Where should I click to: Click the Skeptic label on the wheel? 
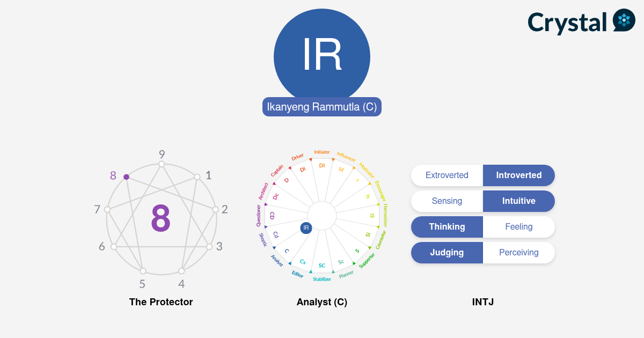tap(263, 239)
